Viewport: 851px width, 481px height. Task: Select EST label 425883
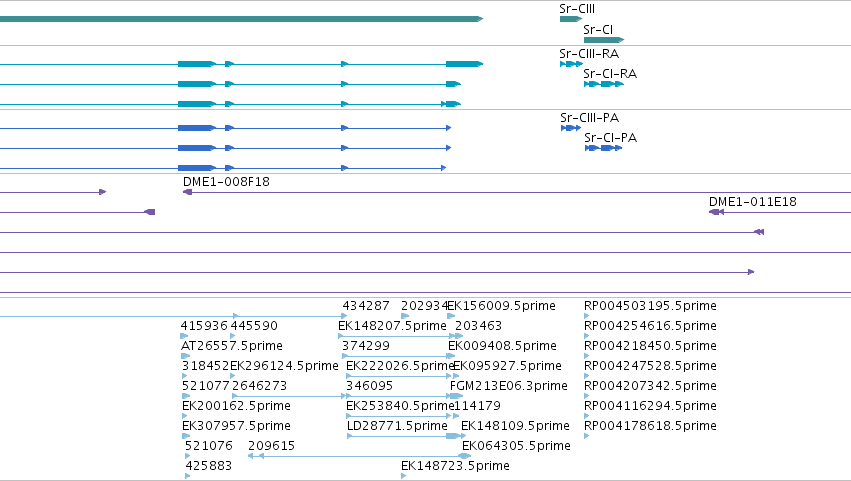tap(209, 466)
